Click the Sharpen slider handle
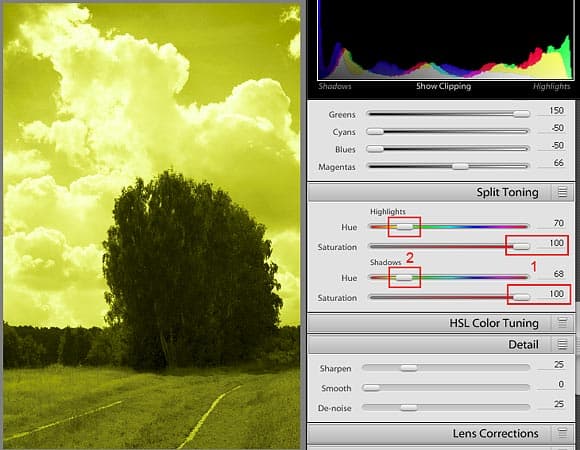This screenshot has height=450, width=580. tap(409, 368)
